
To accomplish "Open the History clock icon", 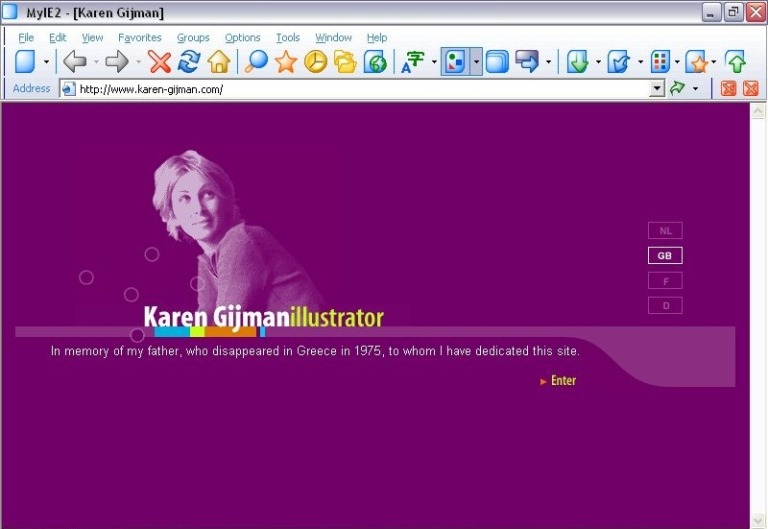I will [315, 62].
